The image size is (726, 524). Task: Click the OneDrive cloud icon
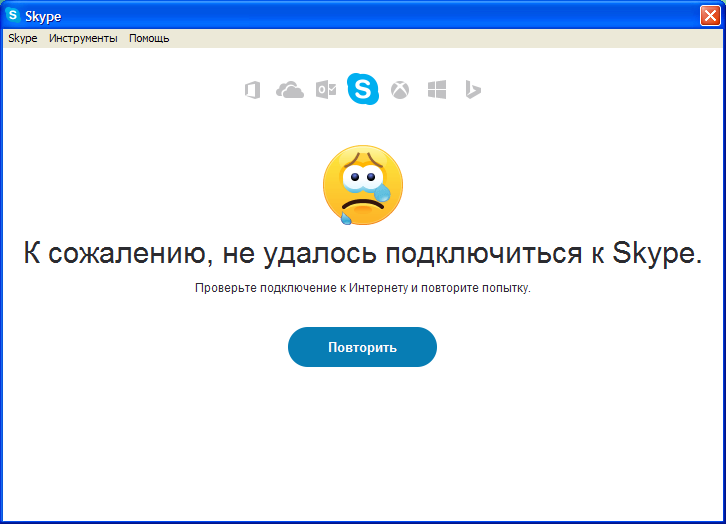coord(290,90)
